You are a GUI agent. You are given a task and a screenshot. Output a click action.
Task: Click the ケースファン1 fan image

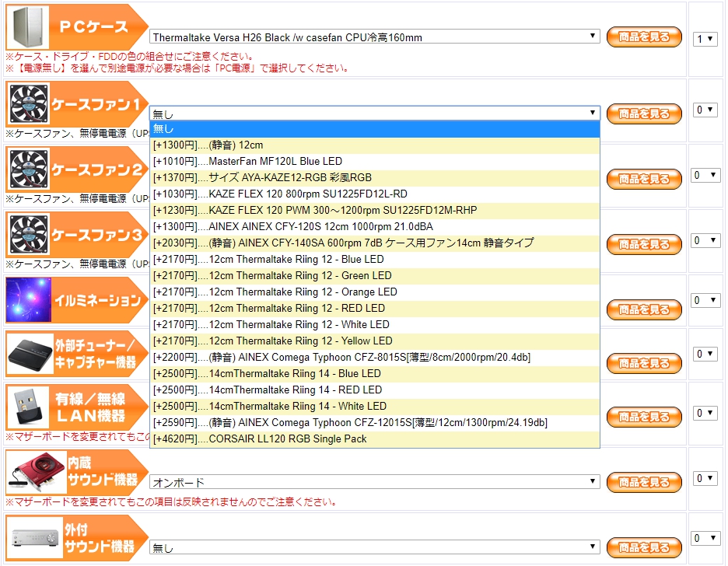click(29, 104)
